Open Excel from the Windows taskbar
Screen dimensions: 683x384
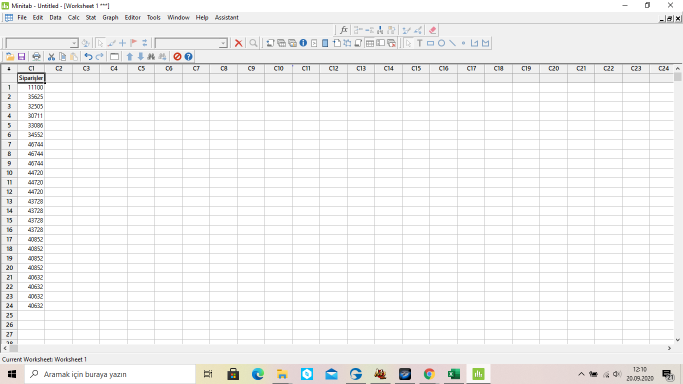[x=453, y=374]
